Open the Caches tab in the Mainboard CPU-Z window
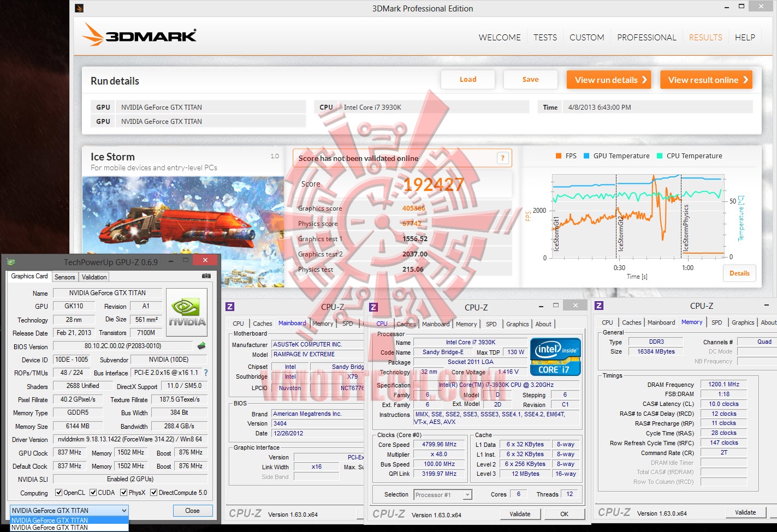The image size is (777, 532). pyautogui.click(x=263, y=324)
